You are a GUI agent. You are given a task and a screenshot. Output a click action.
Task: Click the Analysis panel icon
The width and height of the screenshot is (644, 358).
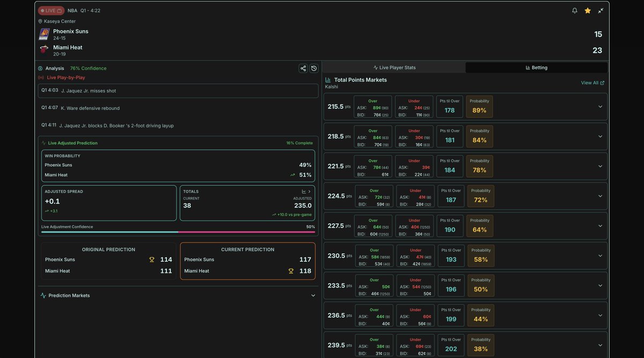coord(40,68)
